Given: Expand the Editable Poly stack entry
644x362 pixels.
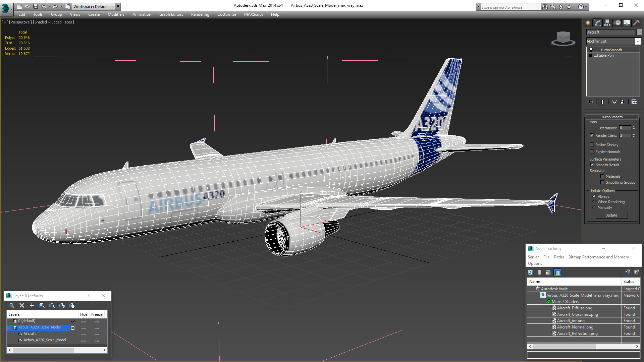Looking at the screenshot, I should 590,55.
